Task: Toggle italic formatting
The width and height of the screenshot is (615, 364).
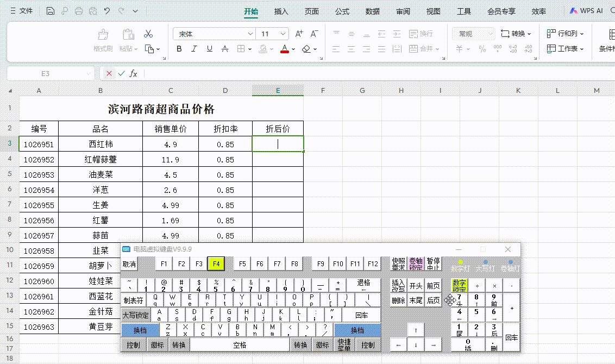Action: pos(194,49)
